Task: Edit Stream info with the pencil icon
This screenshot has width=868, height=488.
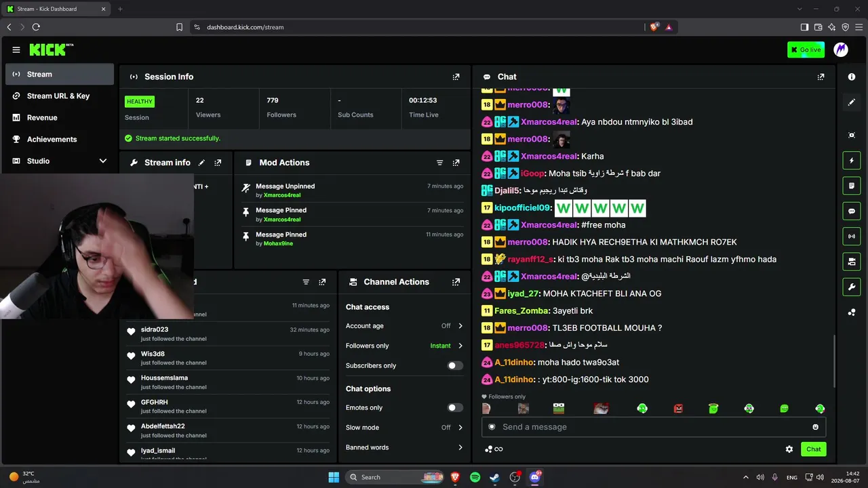Action: 201,163
